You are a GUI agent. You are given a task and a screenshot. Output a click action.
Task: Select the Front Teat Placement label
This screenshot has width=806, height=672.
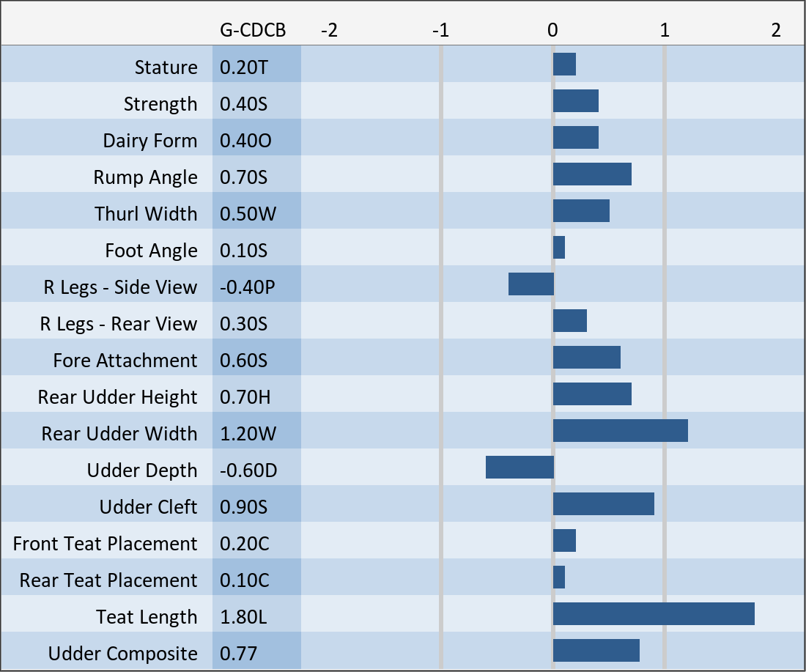(x=106, y=544)
